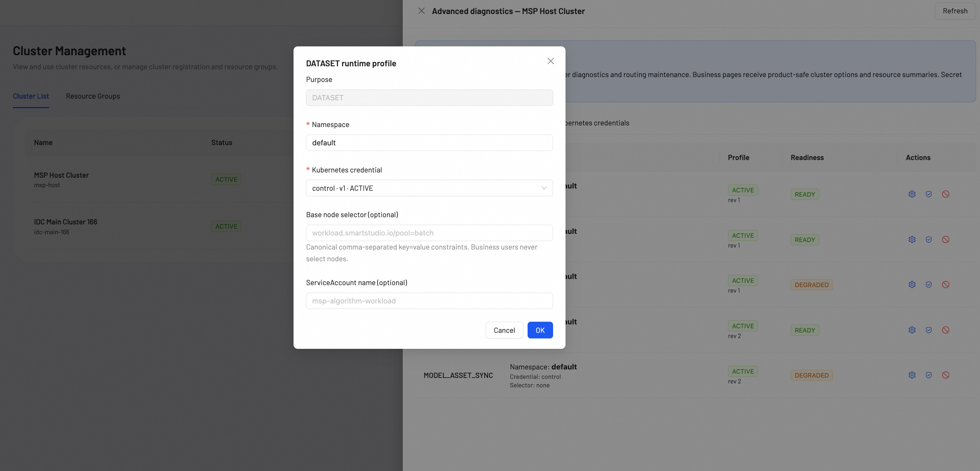
Task: Click the Cancel button in dialog
Action: click(504, 330)
